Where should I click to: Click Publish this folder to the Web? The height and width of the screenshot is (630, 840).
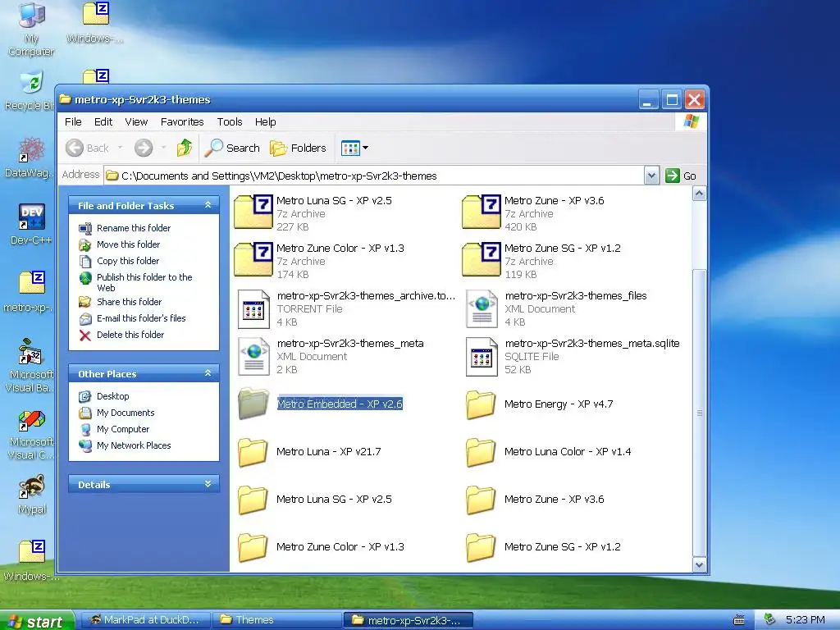point(144,282)
